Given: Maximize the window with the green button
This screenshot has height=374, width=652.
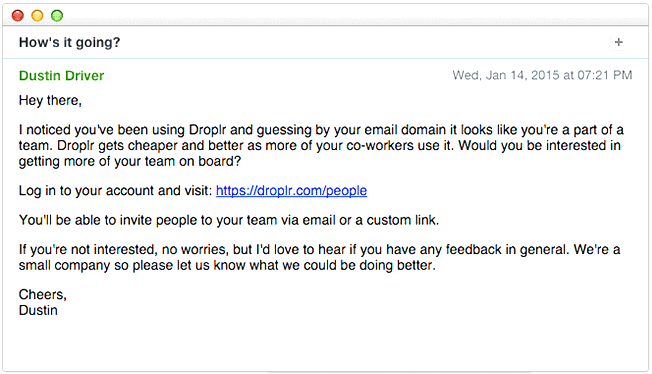Looking at the screenshot, I should tap(57, 16).
